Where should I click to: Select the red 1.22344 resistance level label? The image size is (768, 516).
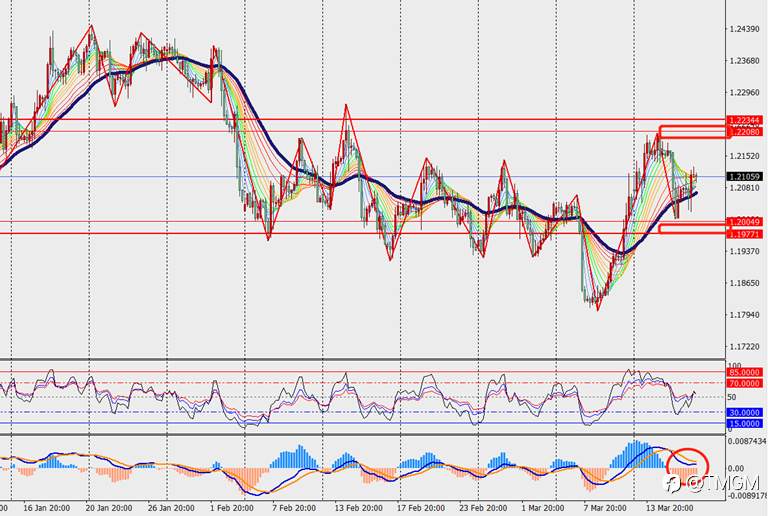click(744, 120)
